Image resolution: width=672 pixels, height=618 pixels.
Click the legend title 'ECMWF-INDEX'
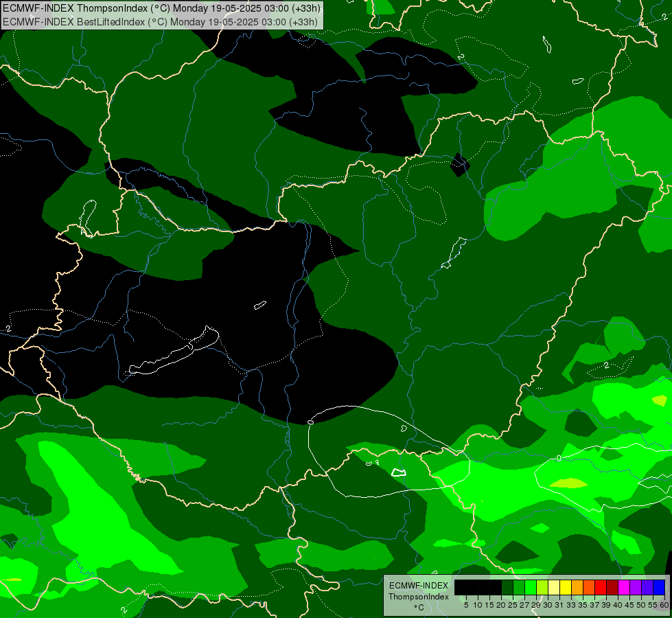click(419, 586)
